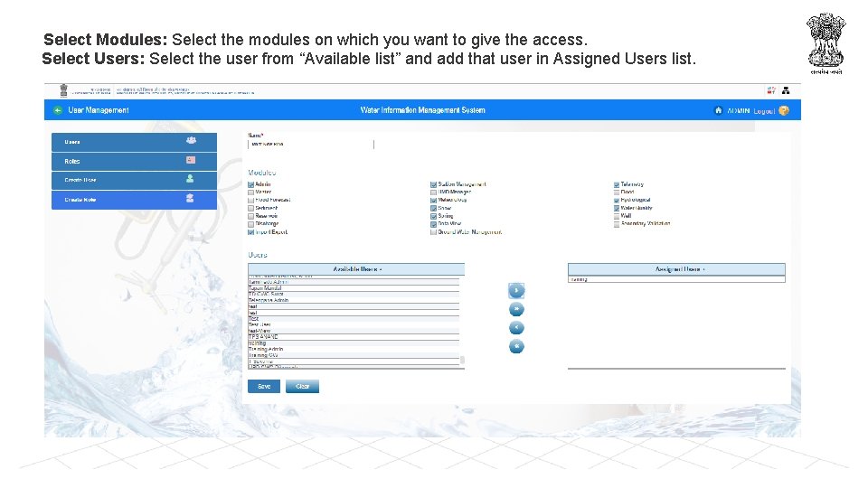The image size is (868, 488).
Task: Select 'TPS ANAND' in Available Users
Action: point(354,337)
